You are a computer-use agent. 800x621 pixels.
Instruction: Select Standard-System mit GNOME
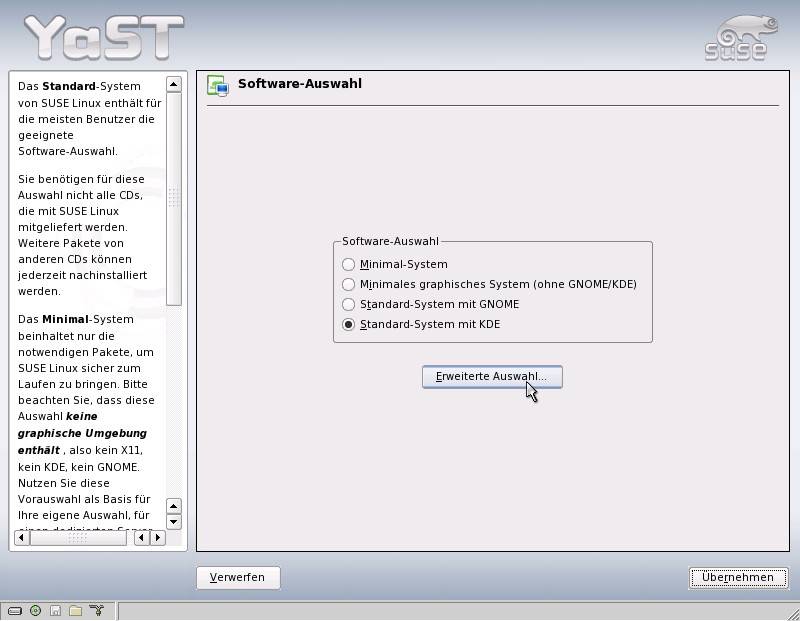pyautogui.click(x=348, y=305)
